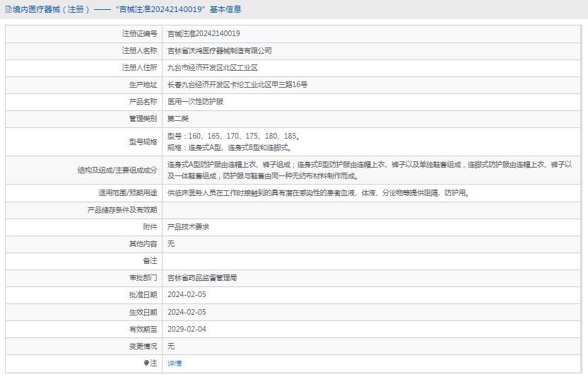Click the registrant address 九台市经济开发区北区工业区
The image size is (588, 377).
coord(212,68)
